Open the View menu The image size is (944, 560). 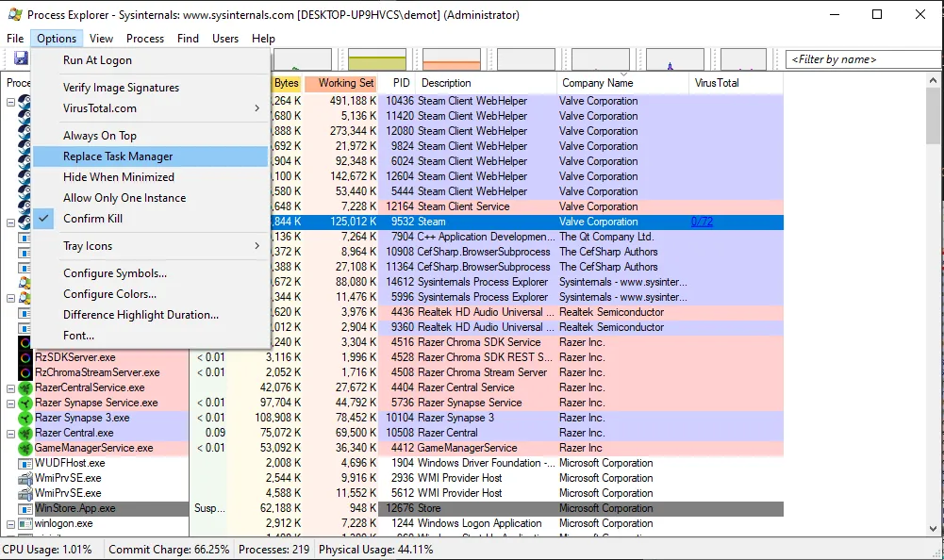(x=101, y=38)
